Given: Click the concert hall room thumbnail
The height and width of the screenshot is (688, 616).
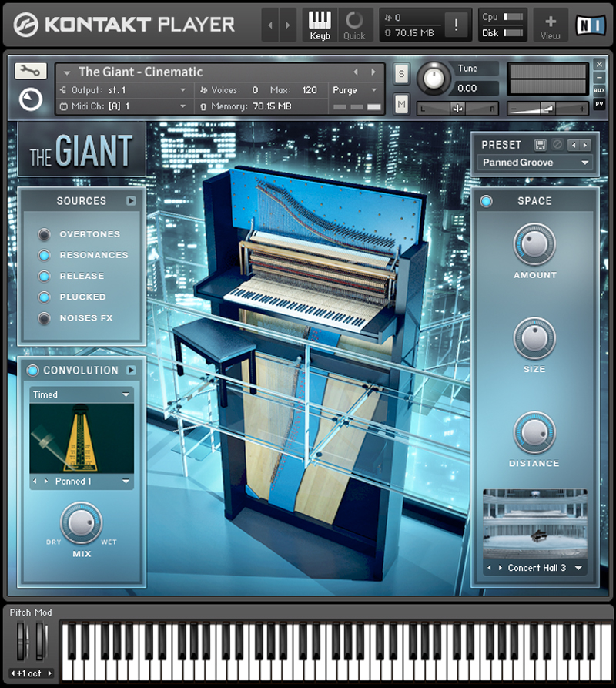Looking at the screenshot, I should (535, 525).
